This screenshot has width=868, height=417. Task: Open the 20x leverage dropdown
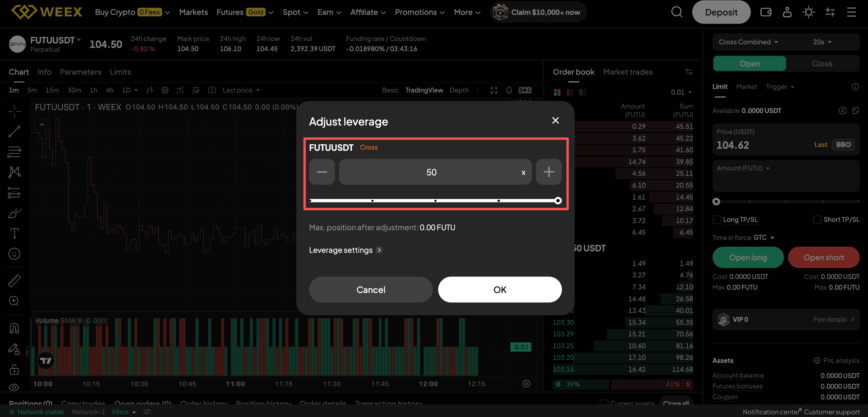click(x=822, y=42)
